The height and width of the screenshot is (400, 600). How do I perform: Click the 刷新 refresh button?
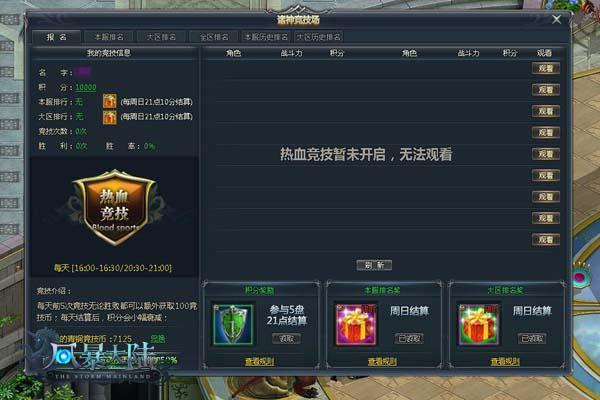(374, 265)
